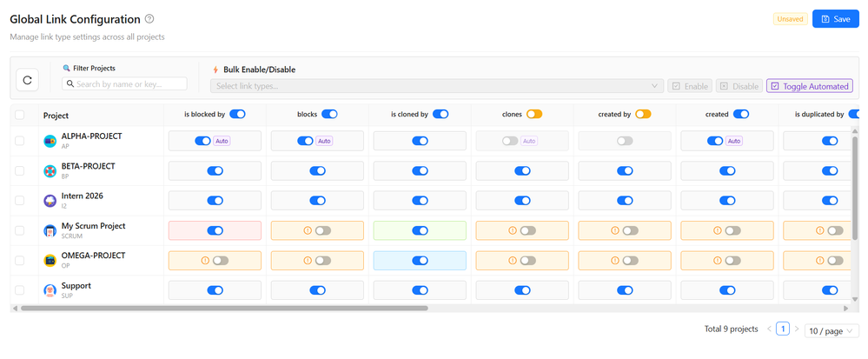The width and height of the screenshot is (868, 359).
Task: Toggle the 'blocks' column header switch
Action: [329, 114]
